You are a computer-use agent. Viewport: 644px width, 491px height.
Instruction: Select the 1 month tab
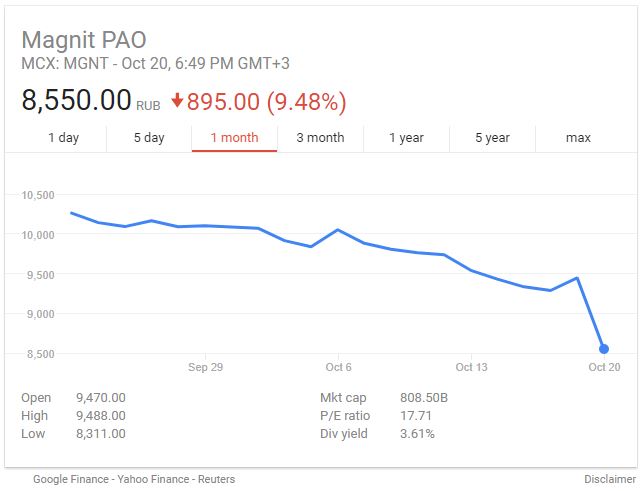pyautogui.click(x=235, y=138)
